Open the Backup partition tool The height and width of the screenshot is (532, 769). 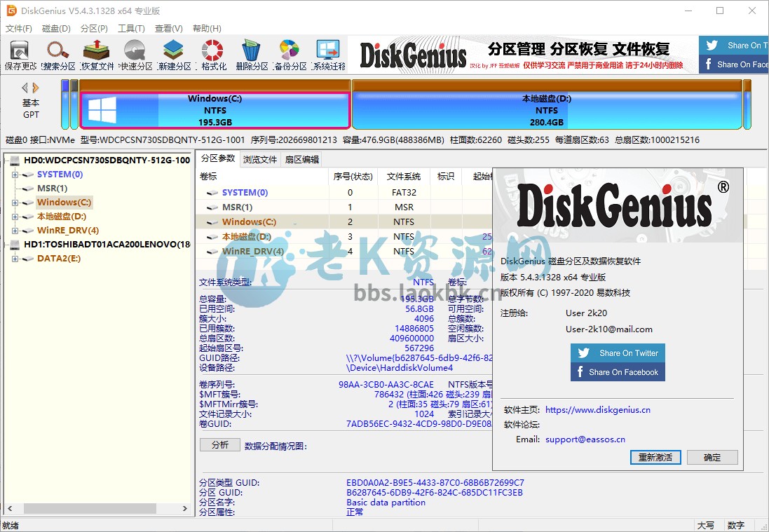[x=290, y=55]
